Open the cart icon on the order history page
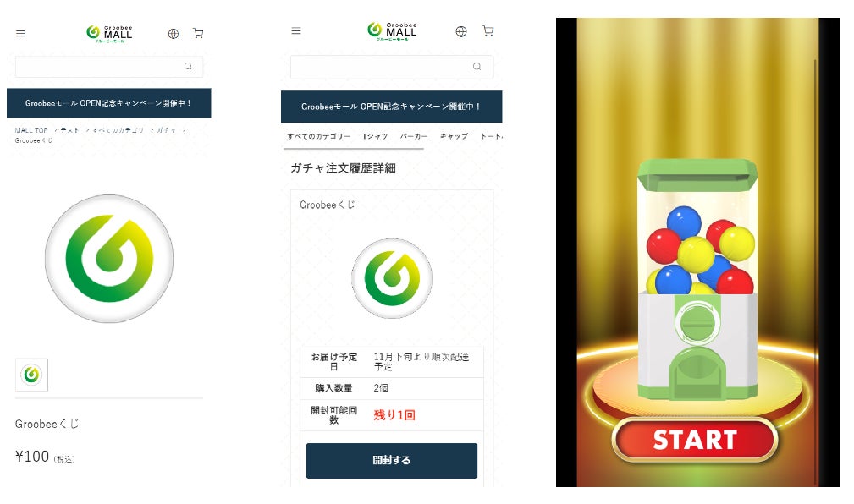Screen dimensions: 854x504 coord(488,31)
